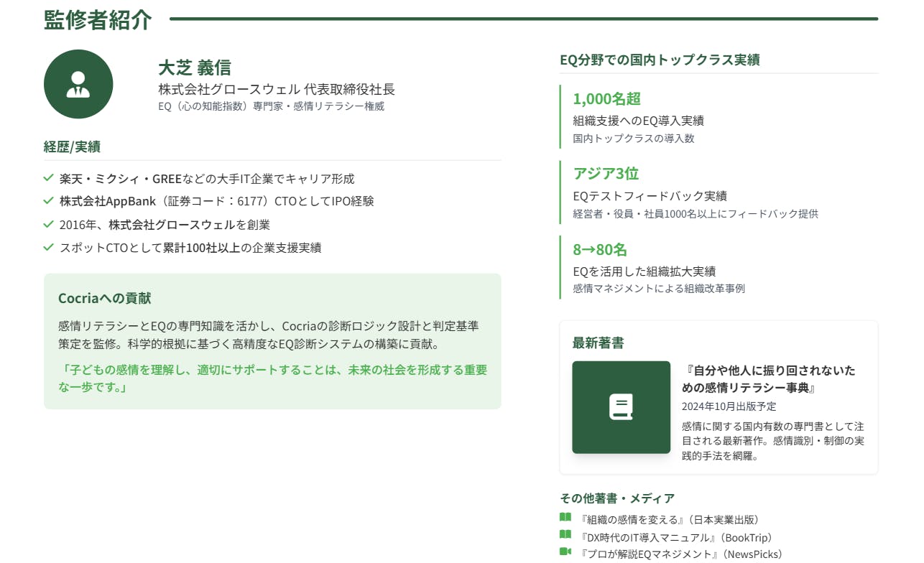
Task: Select the name 大芝 義信
Action: point(195,68)
